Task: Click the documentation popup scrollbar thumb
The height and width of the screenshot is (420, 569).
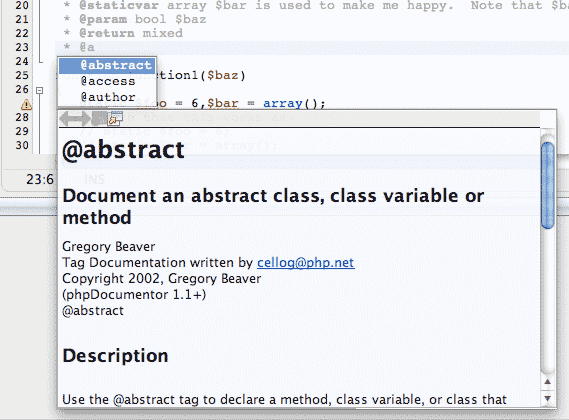Action: pyautogui.click(x=547, y=185)
